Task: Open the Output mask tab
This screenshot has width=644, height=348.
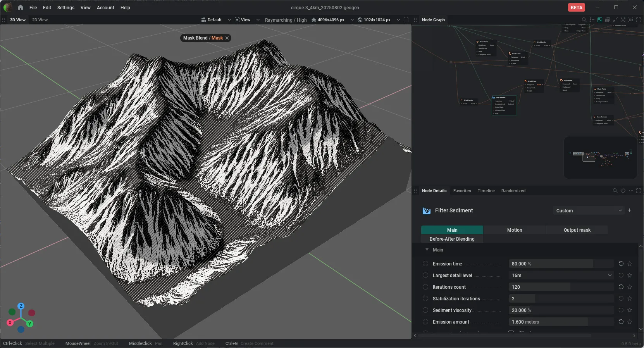Action: pos(577,230)
